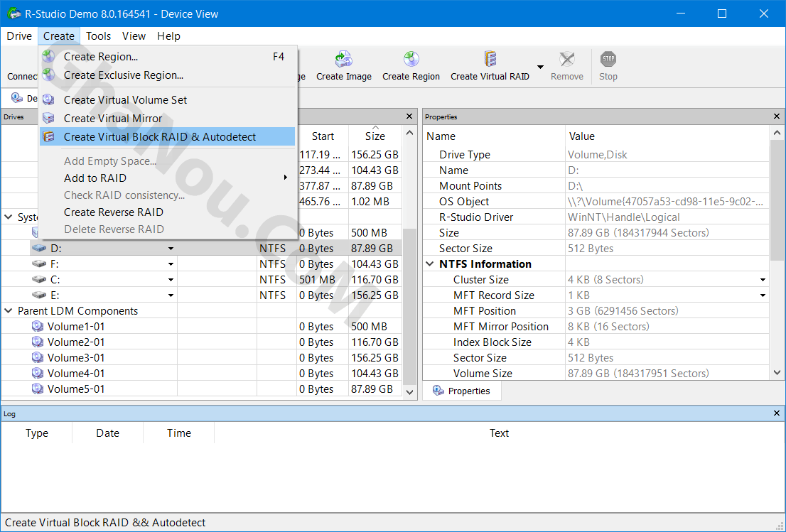
Task: Click the drive icon beside E:
Action: (x=39, y=295)
